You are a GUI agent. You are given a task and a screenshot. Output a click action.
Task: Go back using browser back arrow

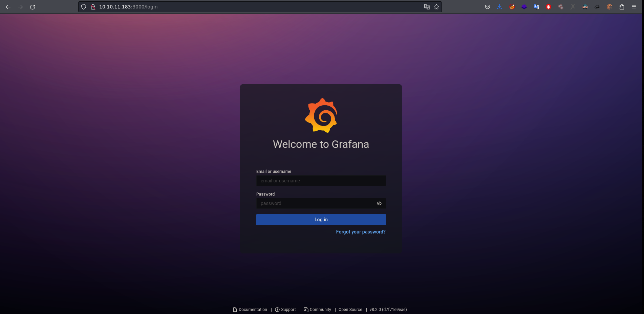[x=8, y=7]
